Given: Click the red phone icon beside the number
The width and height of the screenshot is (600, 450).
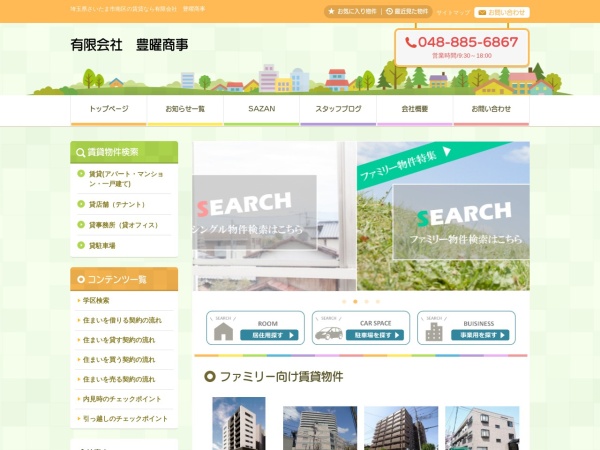Looking at the screenshot, I should pos(411,42).
